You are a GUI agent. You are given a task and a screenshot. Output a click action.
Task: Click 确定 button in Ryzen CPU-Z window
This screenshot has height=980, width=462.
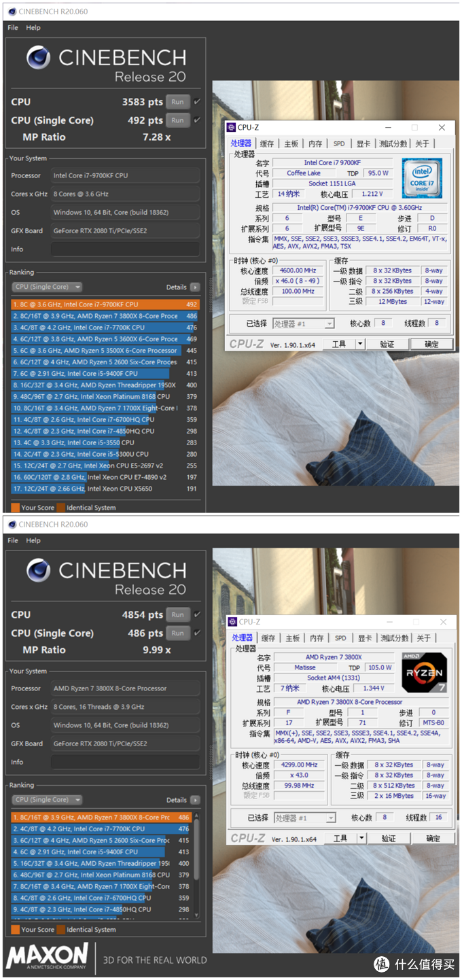[x=433, y=838]
